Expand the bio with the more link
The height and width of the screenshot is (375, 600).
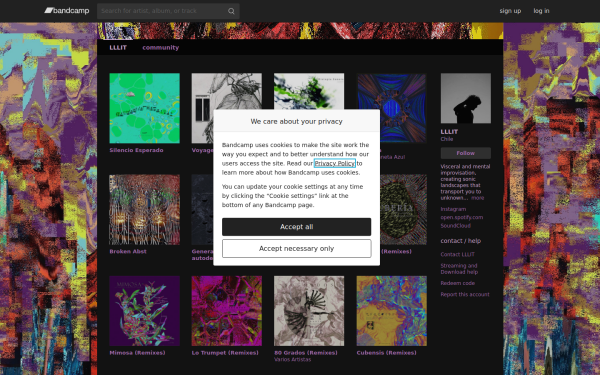pos(477,198)
